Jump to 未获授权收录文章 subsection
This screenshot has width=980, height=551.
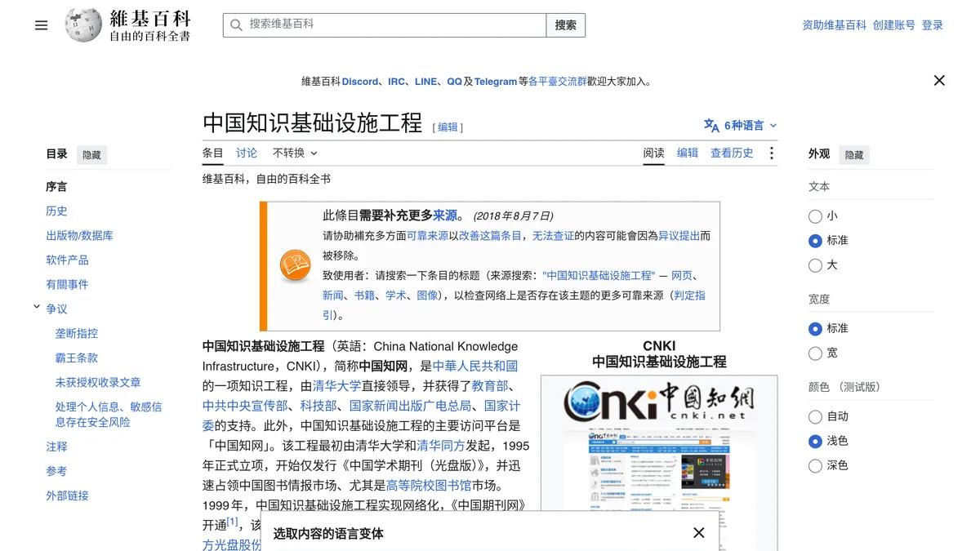pyautogui.click(x=98, y=382)
